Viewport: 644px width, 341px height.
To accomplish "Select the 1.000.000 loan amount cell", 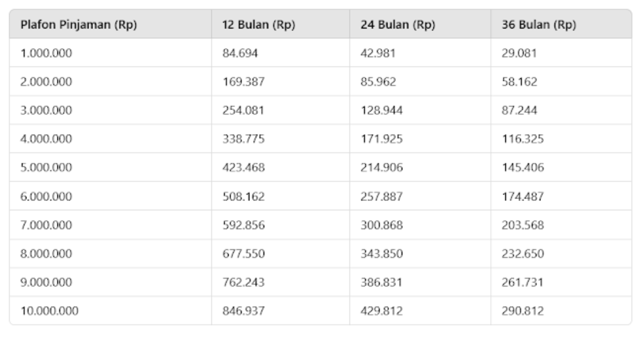I will tap(46, 53).
